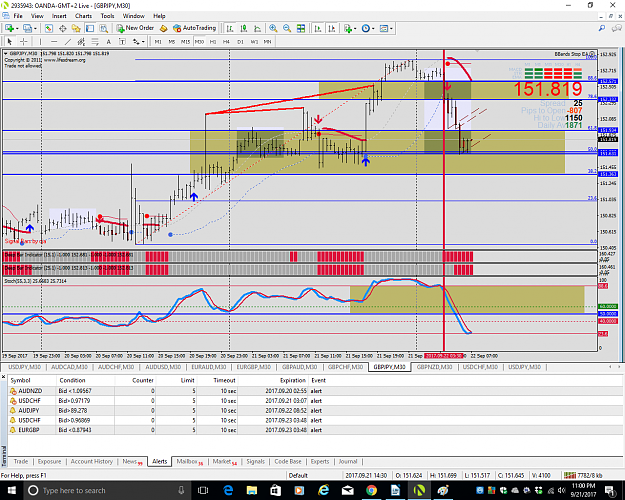Select the Equidistant Channel tool
The image size is (625, 500).
pyautogui.click(x=81, y=41)
